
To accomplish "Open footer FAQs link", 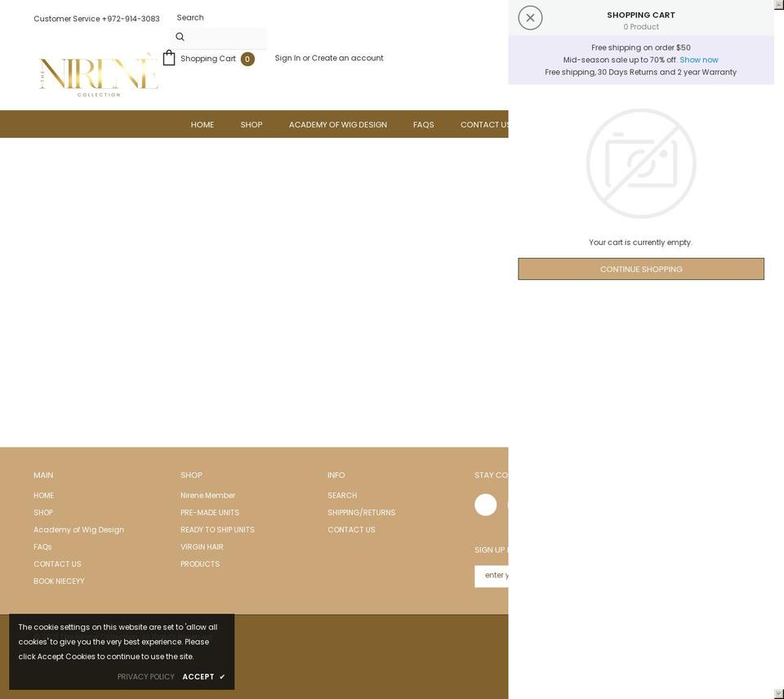I will 42,546.
